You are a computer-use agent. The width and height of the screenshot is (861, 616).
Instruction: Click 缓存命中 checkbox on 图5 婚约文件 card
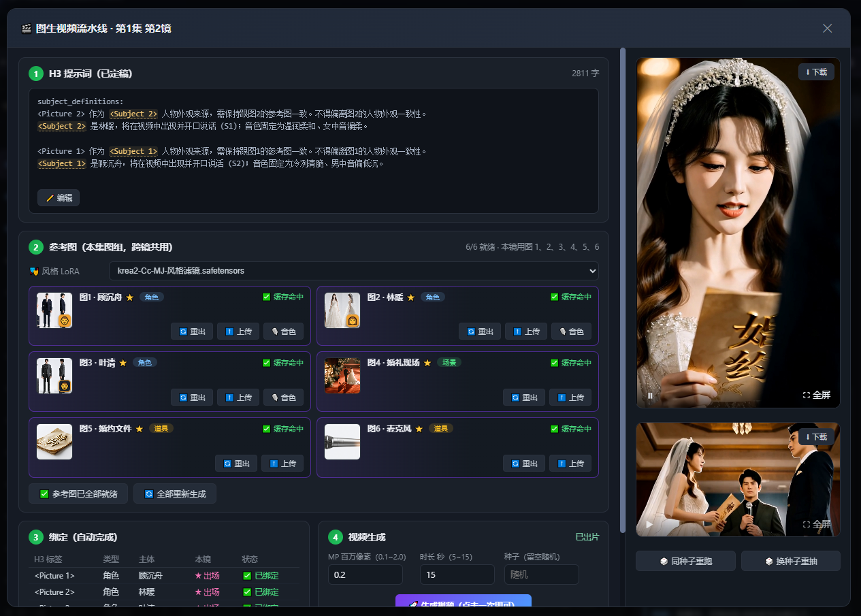[267, 429]
